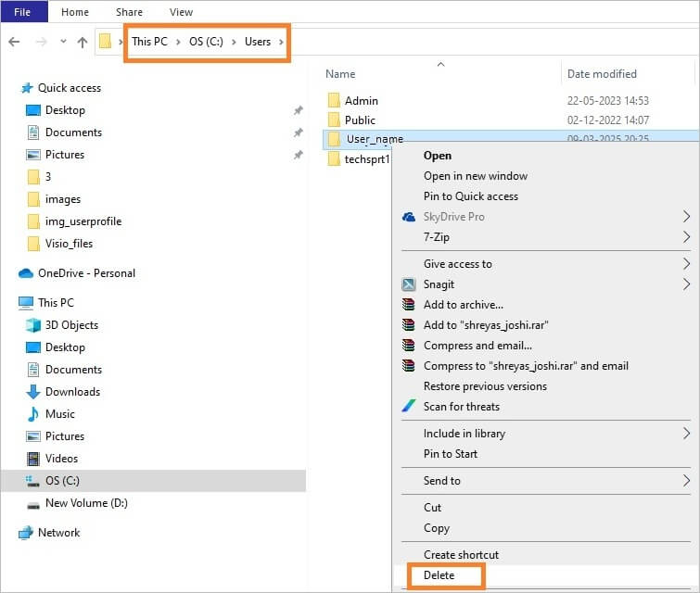Screen dimensions: 700x593
Task: Click the Back navigation arrow
Action: (14, 42)
